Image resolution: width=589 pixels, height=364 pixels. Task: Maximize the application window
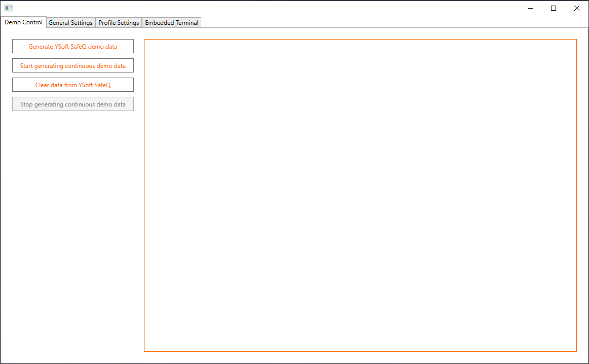pos(554,8)
